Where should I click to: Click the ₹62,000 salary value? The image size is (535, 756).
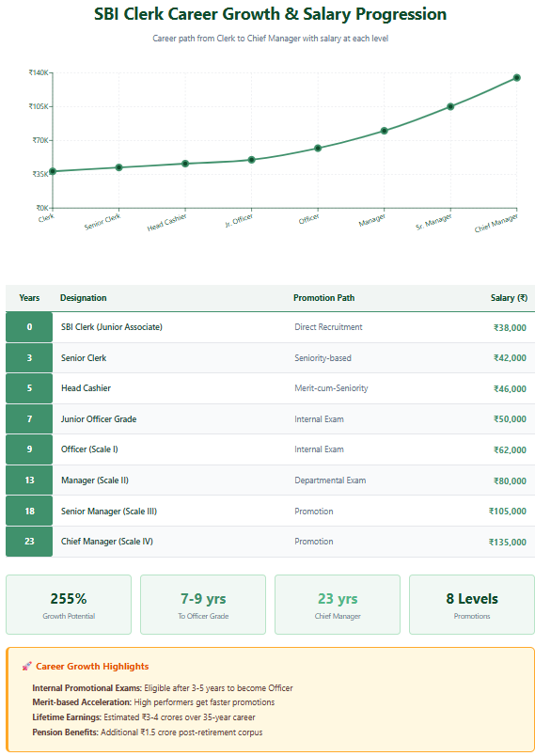(510, 449)
